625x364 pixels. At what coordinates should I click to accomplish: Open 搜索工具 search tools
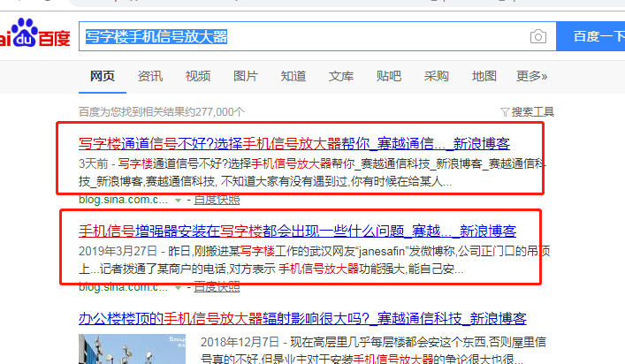point(532,112)
